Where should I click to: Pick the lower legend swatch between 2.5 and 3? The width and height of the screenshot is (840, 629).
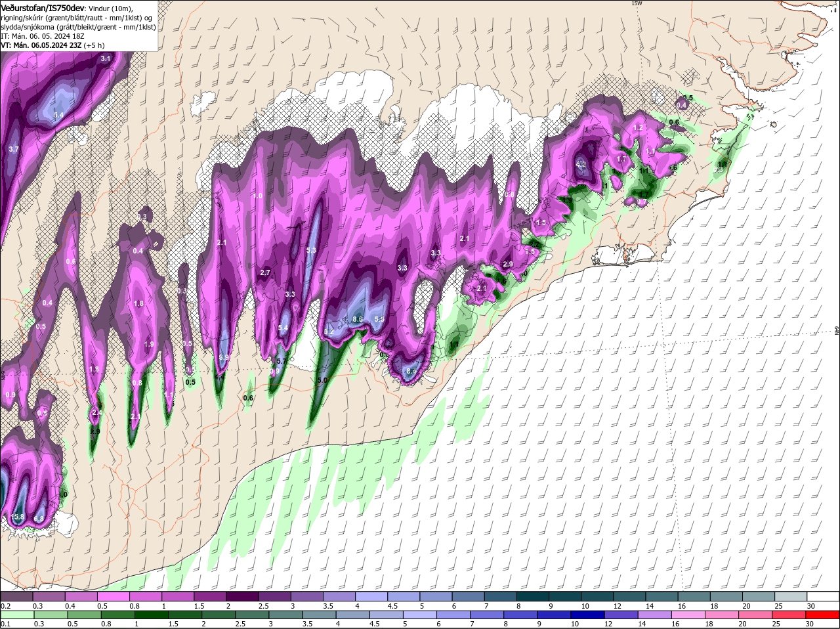(253, 615)
